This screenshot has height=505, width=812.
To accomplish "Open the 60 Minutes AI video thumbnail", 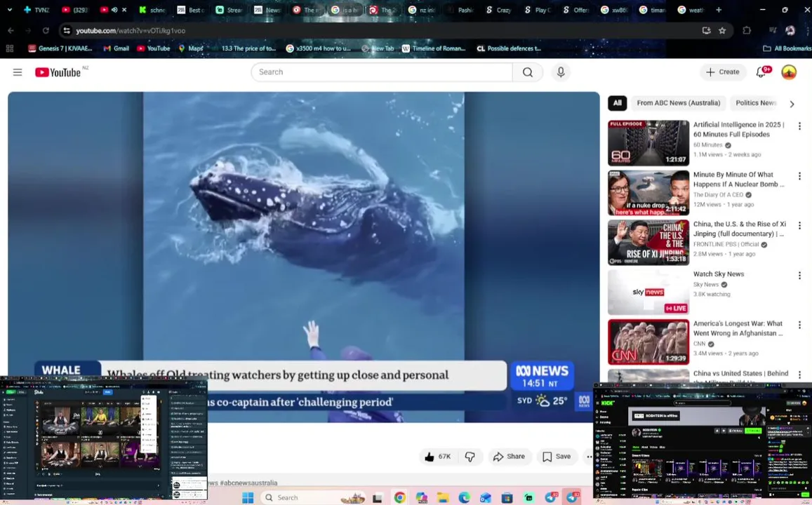I will 648,143.
